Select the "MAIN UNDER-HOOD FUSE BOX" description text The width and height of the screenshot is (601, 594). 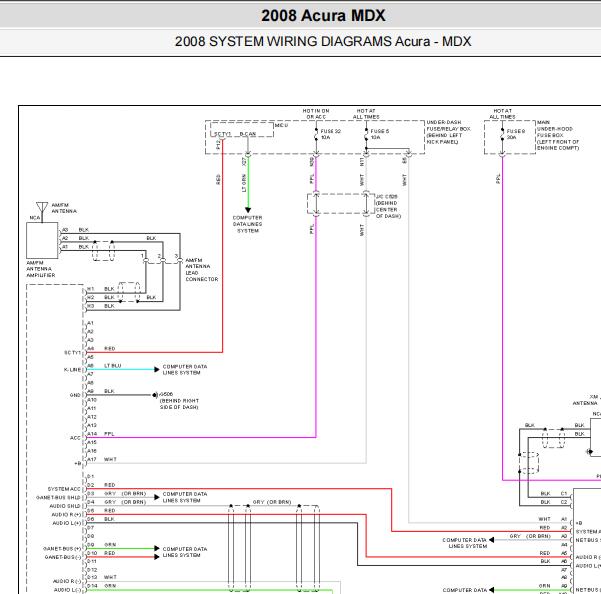click(558, 135)
